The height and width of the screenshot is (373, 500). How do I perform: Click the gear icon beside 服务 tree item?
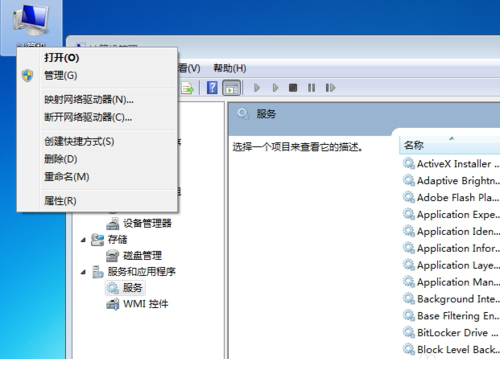pyautogui.click(x=113, y=288)
